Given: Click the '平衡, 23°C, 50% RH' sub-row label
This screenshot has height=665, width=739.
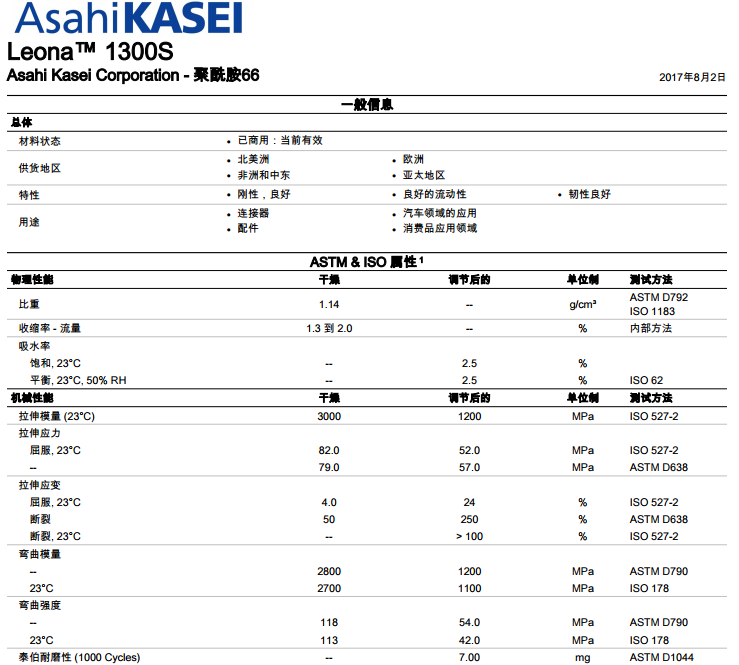Looking at the screenshot, I should tap(78, 380).
